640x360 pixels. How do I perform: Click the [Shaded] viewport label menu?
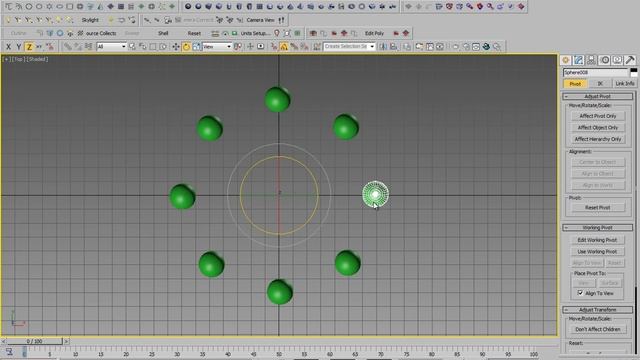tap(38, 59)
